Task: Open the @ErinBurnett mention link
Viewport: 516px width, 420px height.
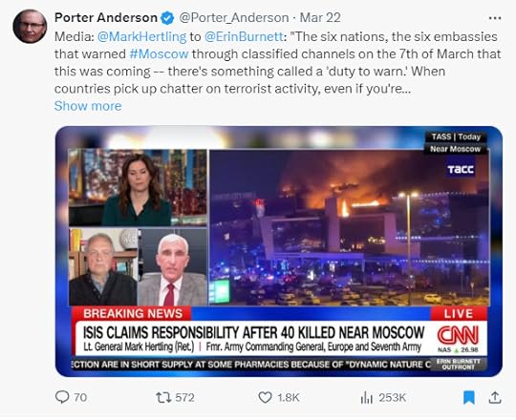Action: pos(244,36)
